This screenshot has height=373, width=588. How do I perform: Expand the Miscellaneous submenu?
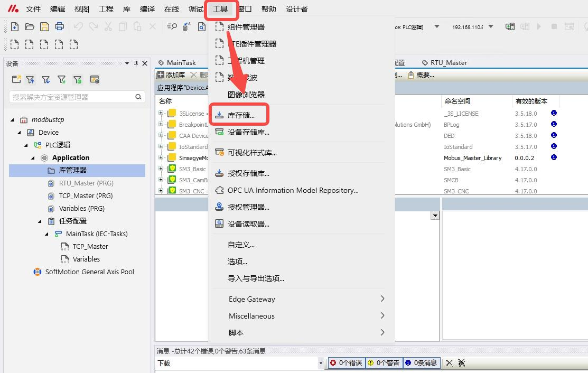301,315
